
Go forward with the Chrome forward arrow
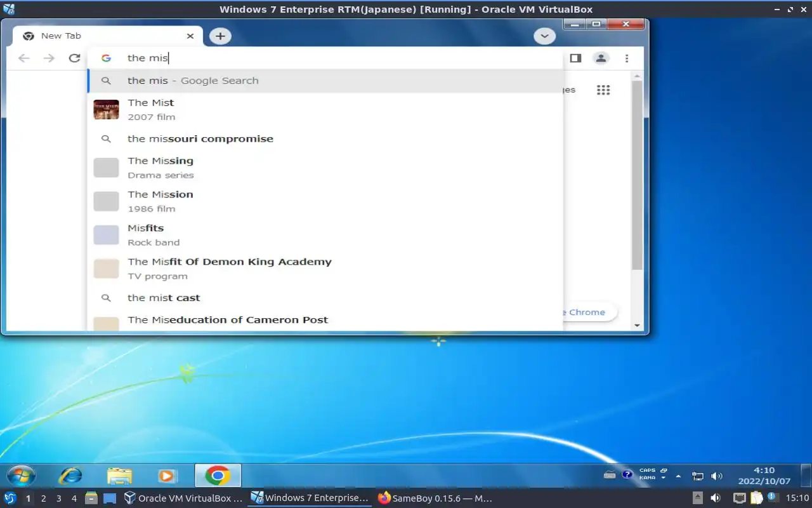click(x=49, y=58)
